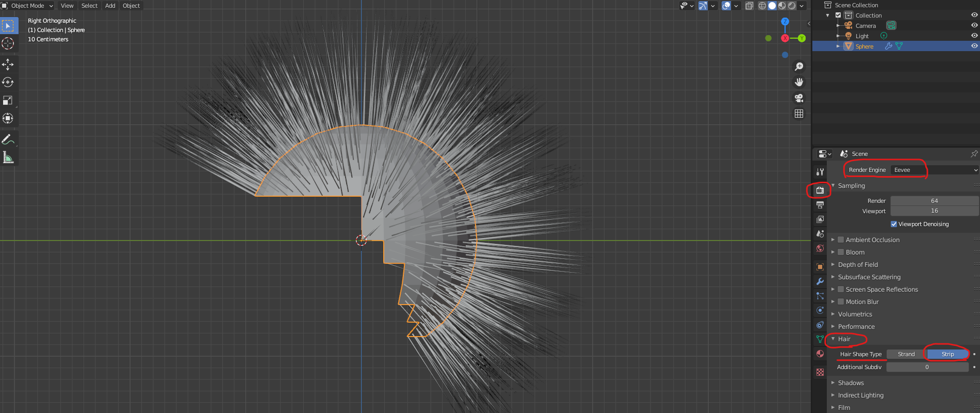
Task: Enable Ambient Occlusion checkbox
Action: click(x=841, y=240)
